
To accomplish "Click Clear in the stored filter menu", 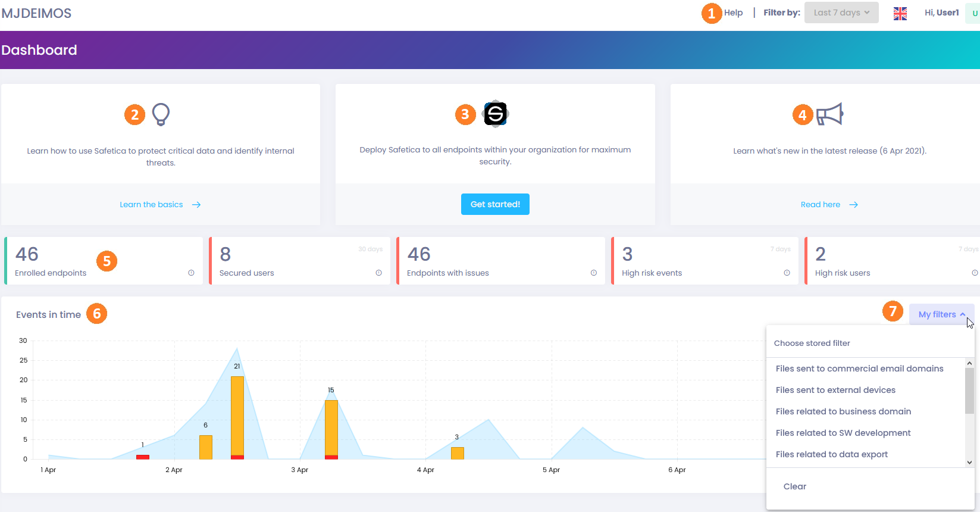I will click(x=795, y=486).
